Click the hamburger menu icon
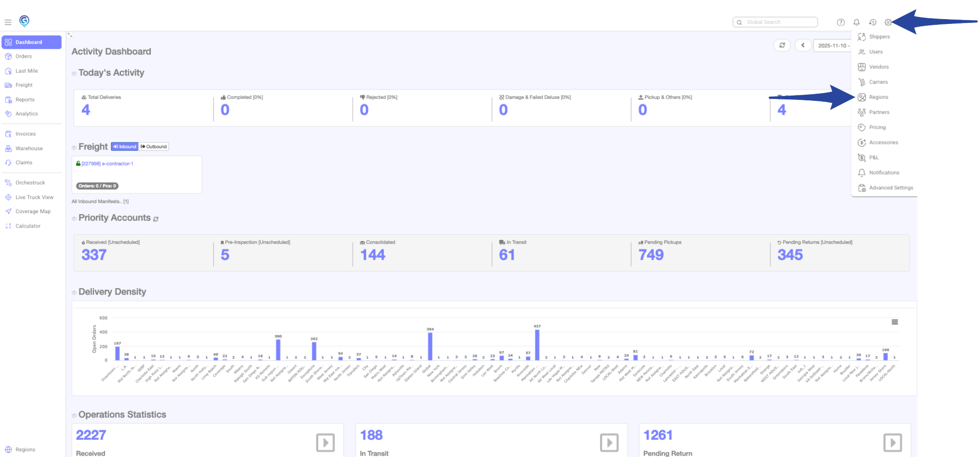Viewport: 980px width, 457px height. point(8,22)
